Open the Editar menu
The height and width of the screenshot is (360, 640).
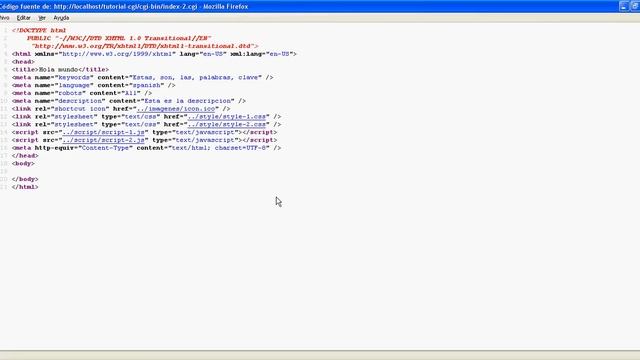[x=23, y=18]
